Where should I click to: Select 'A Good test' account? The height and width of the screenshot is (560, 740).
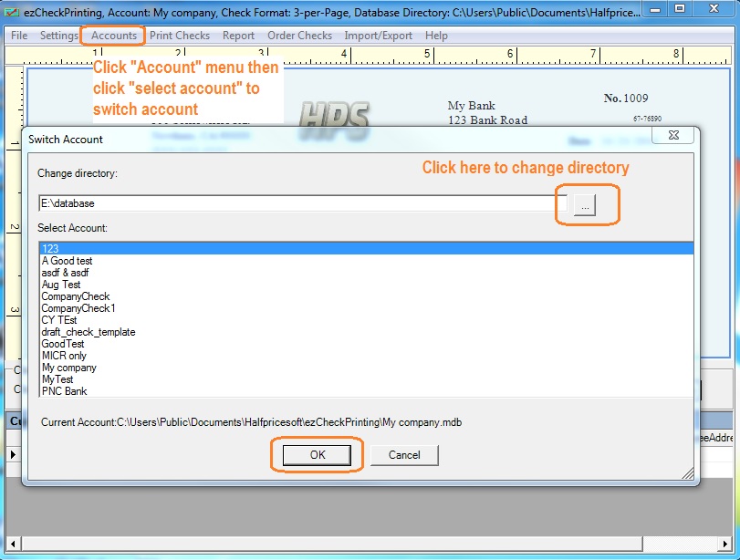pos(68,261)
